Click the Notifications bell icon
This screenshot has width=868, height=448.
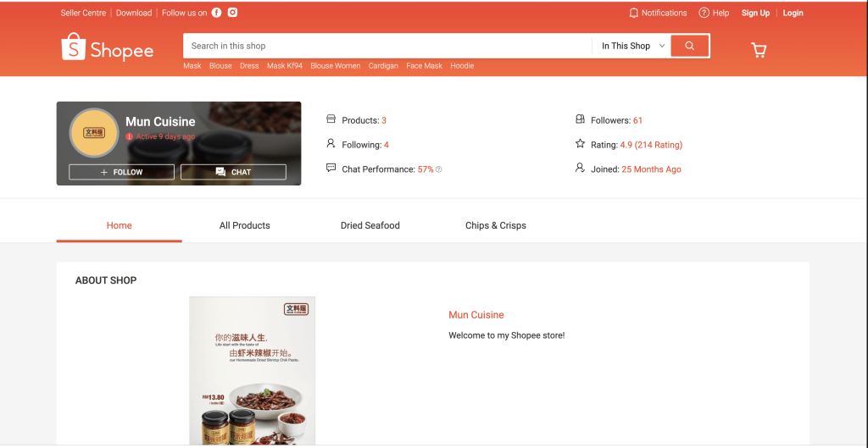click(634, 13)
